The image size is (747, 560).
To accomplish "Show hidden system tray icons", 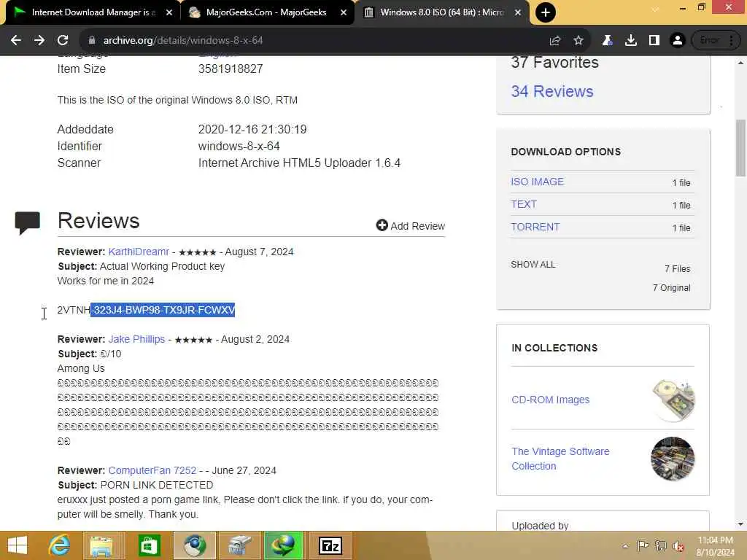I will point(625,545).
